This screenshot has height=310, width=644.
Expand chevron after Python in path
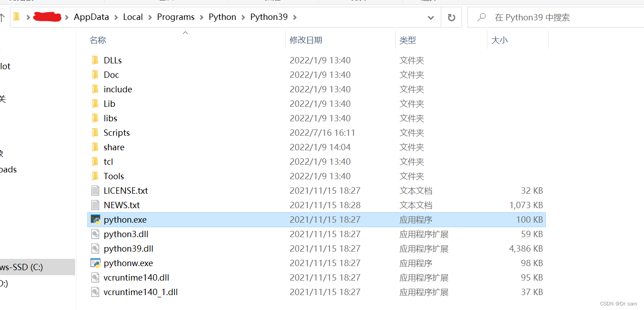(x=243, y=17)
